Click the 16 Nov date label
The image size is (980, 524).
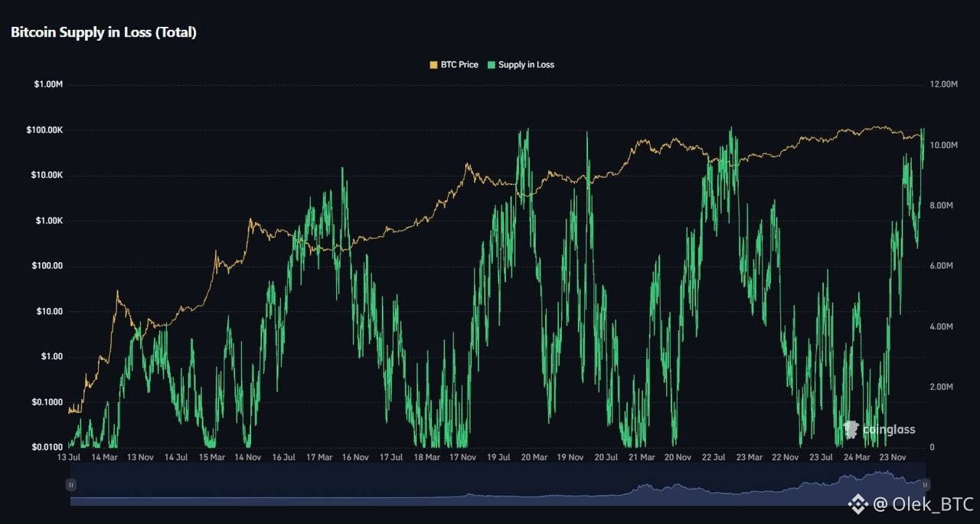point(356,457)
